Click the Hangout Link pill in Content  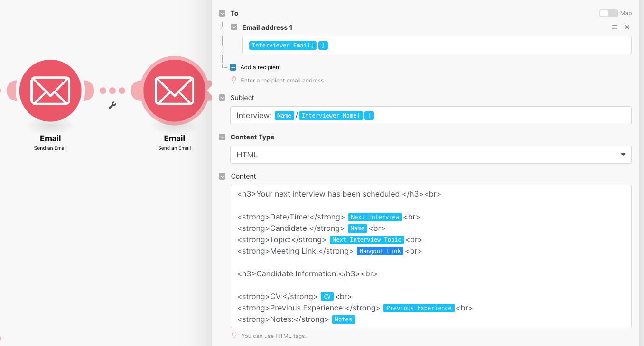[380, 251]
